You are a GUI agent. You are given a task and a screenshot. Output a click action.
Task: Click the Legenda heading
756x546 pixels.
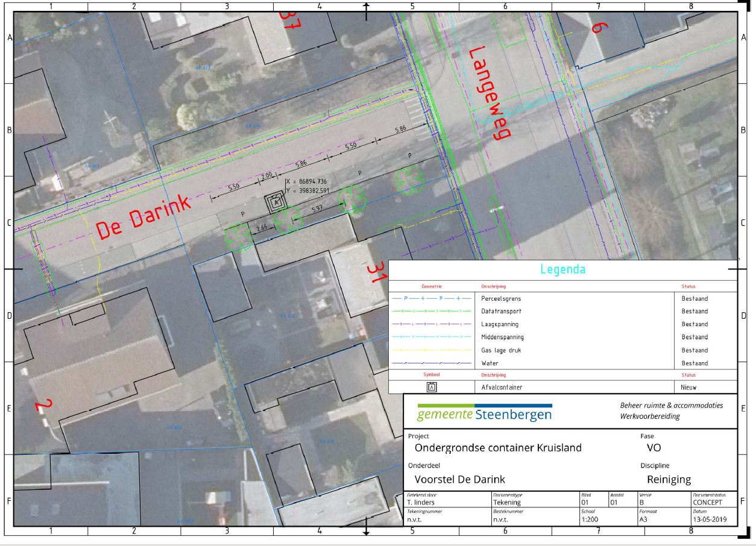point(562,269)
